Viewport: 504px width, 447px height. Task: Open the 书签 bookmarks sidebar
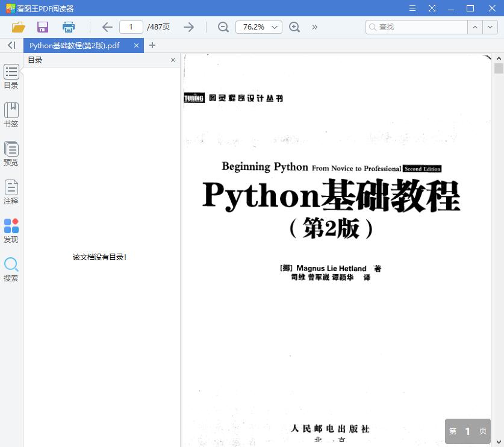pos(11,115)
